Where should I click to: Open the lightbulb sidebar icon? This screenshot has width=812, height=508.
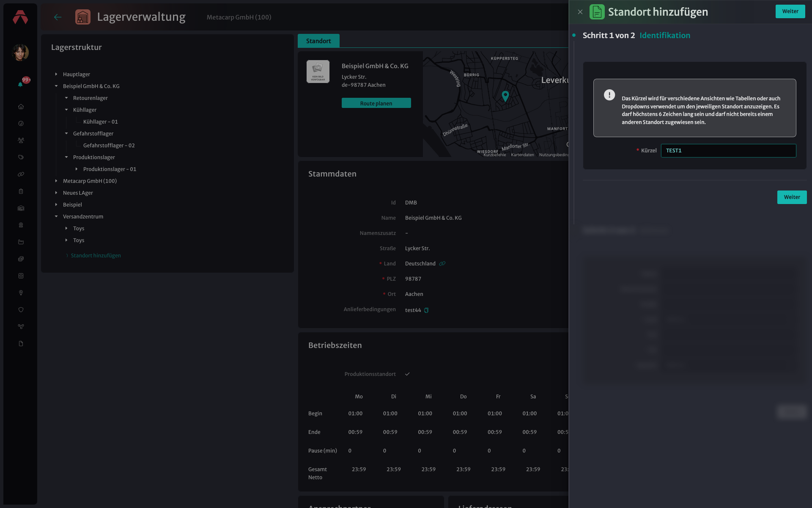[x=21, y=293]
